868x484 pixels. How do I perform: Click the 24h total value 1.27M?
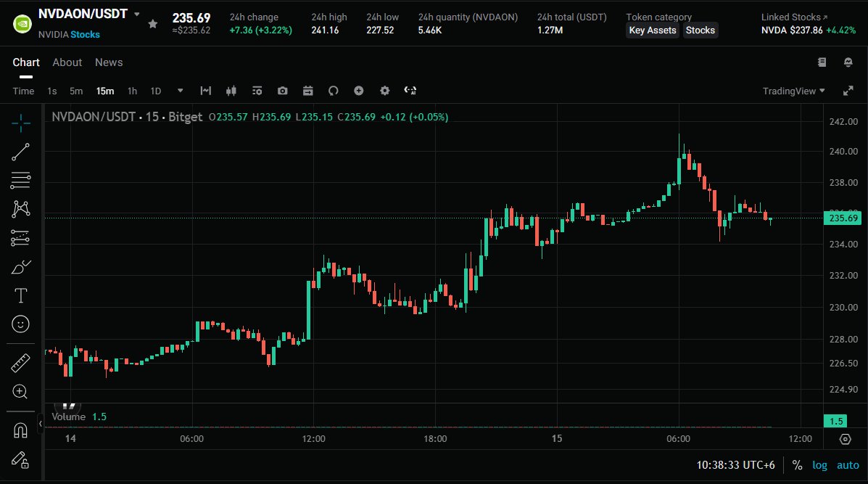(550, 30)
